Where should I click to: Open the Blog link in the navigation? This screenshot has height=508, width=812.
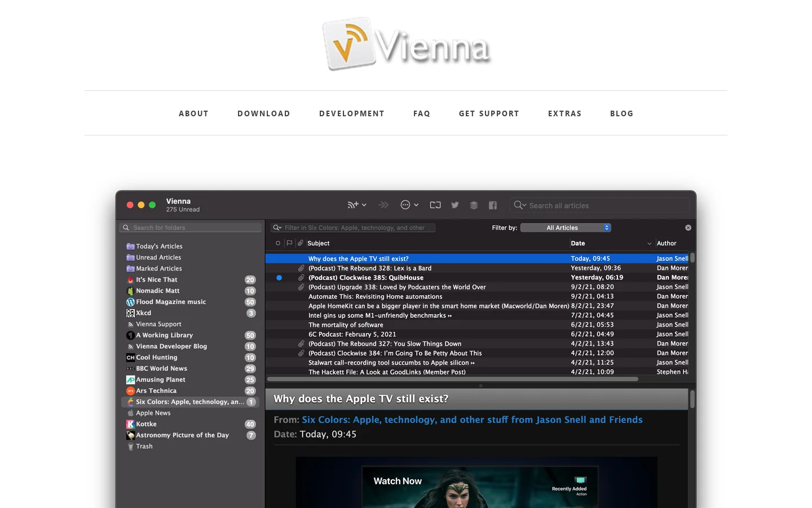click(x=621, y=113)
